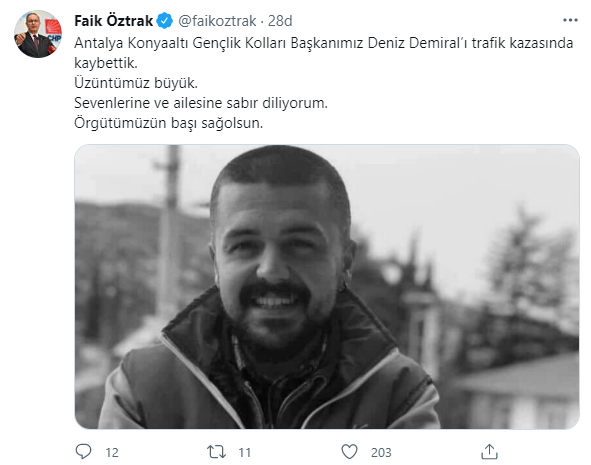
Task: Open the share upload arrow icon
Action: pyautogui.click(x=489, y=451)
